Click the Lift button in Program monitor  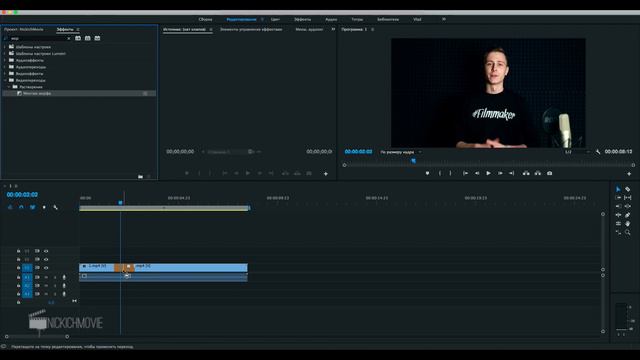pyautogui.click(x=526, y=173)
